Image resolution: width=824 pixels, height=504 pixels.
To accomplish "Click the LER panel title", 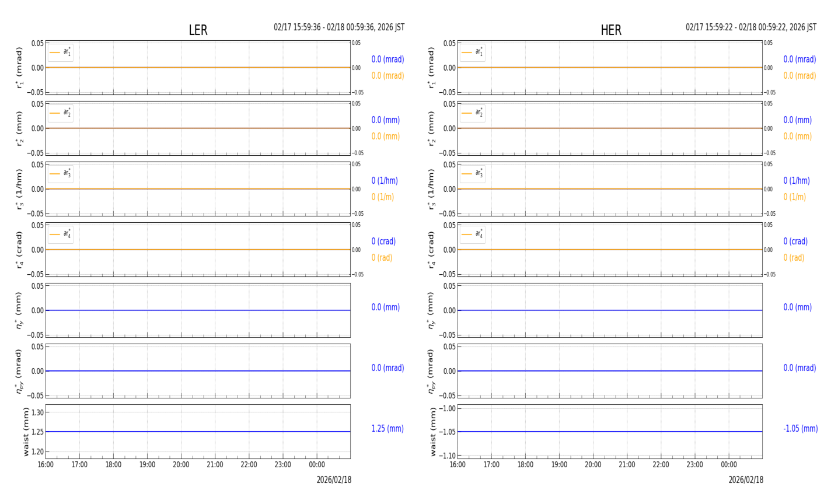I will (x=198, y=30).
